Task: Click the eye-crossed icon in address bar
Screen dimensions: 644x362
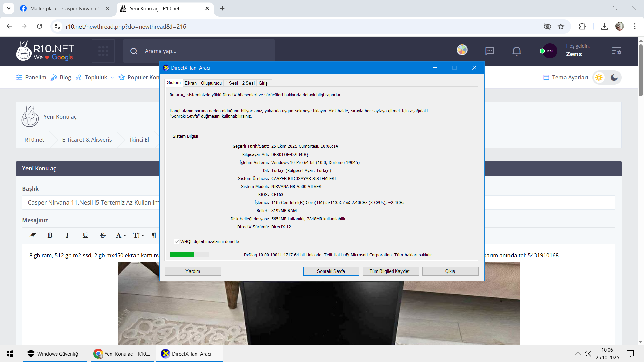Action: coord(547,26)
